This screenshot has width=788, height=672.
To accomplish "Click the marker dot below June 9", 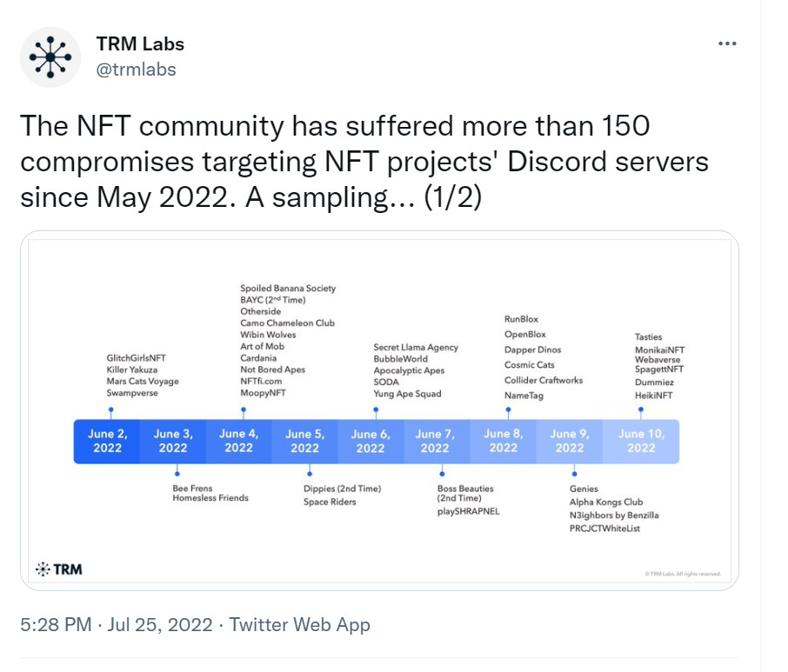I will (574, 474).
